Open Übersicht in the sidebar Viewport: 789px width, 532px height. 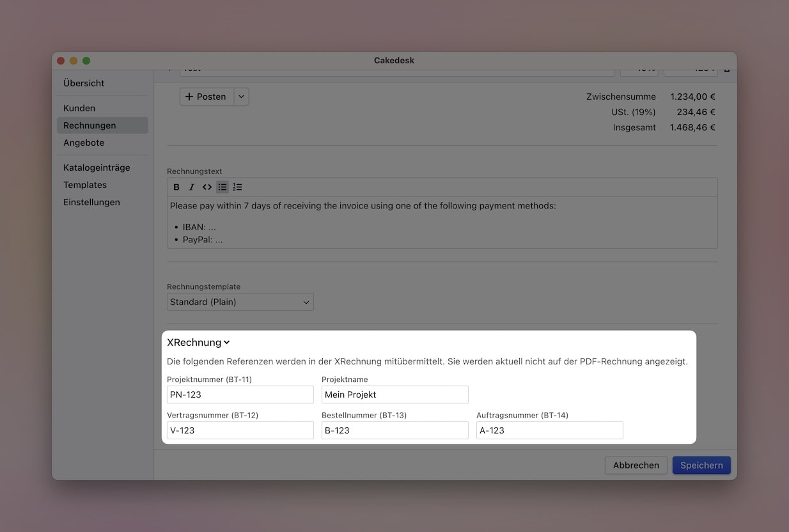[x=84, y=83]
